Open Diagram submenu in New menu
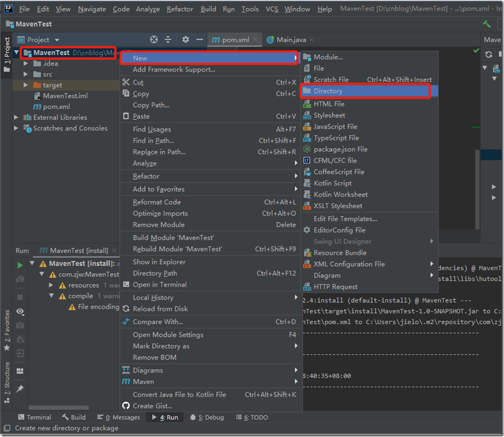 coord(369,275)
